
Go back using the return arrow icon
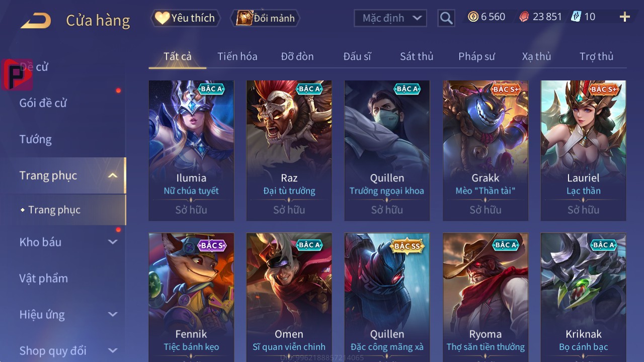[x=36, y=21]
